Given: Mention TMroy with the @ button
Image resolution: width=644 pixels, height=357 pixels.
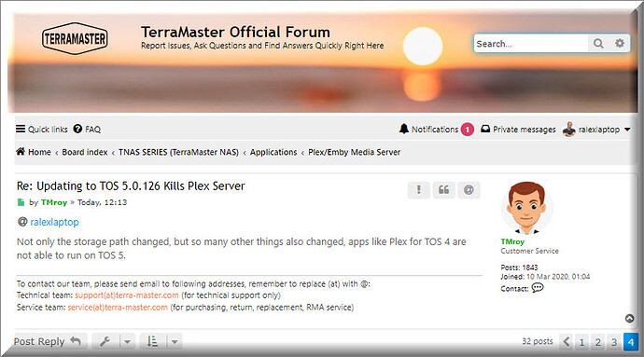Looking at the screenshot, I should [469, 190].
